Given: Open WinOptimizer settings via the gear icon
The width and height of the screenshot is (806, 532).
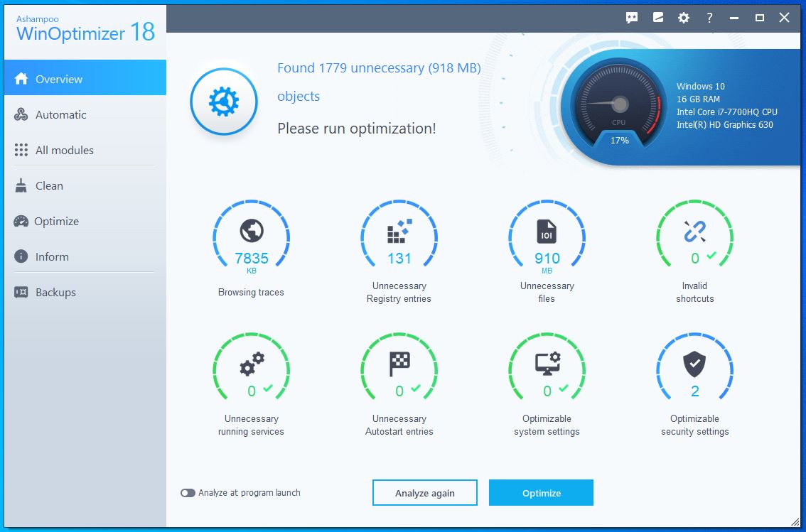Looking at the screenshot, I should click(x=683, y=18).
